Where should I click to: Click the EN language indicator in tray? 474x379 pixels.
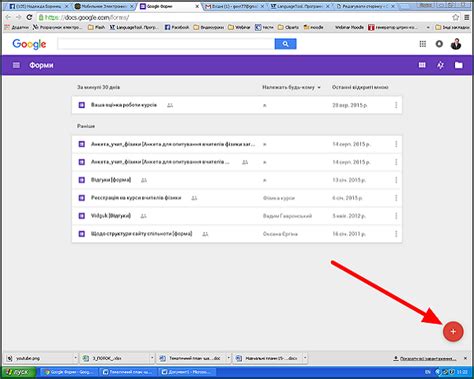tap(428, 372)
